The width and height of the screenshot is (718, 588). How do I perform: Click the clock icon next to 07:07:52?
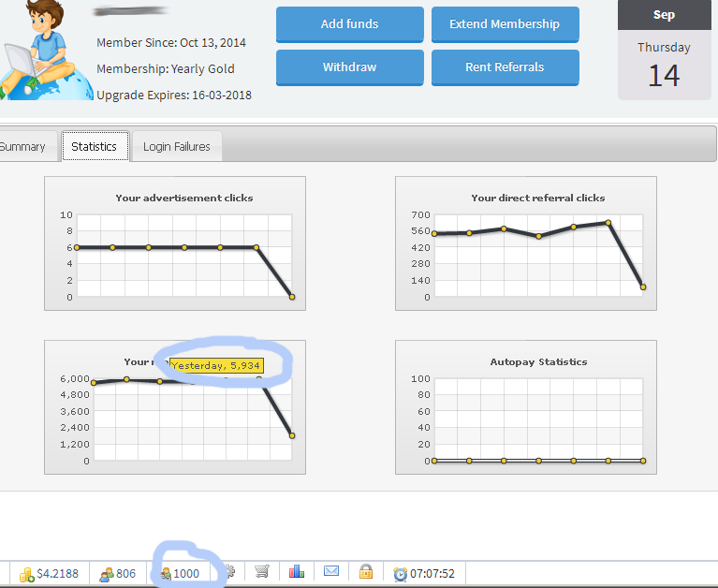[401, 573]
